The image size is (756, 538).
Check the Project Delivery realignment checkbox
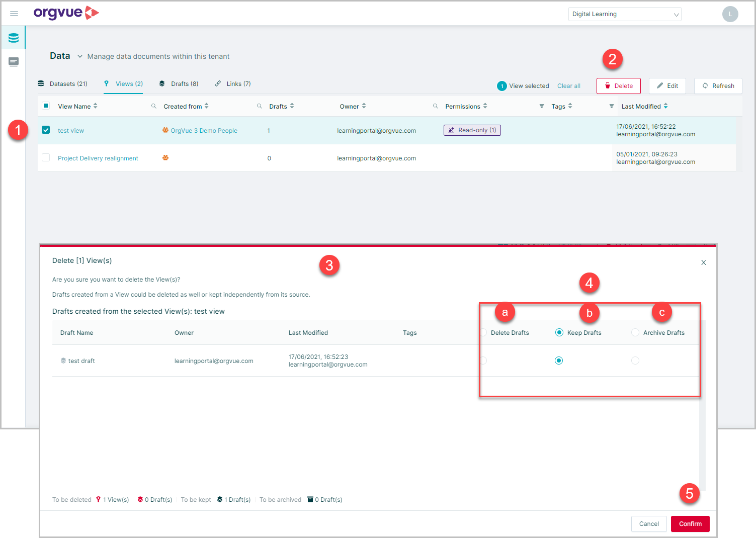pos(46,157)
